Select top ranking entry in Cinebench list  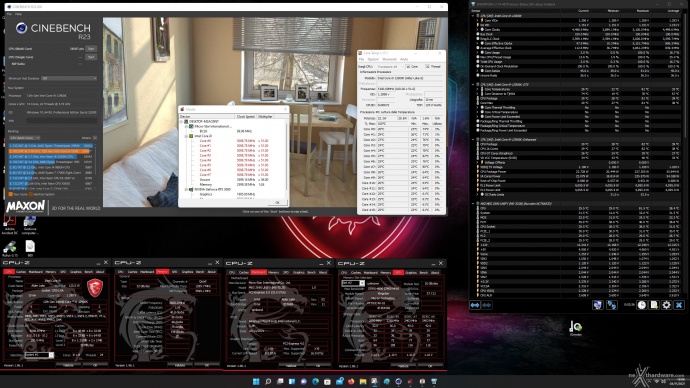point(51,146)
